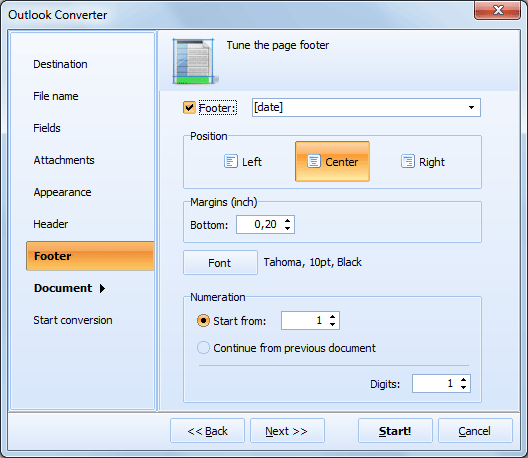The image size is (528, 458).
Task: Select the Start from radio button
Action: click(203, 321)
